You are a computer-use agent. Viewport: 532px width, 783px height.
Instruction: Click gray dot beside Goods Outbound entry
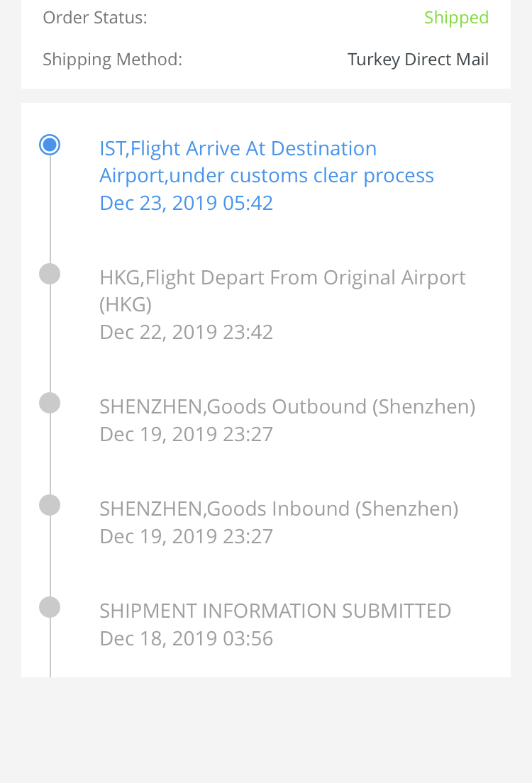50,403
